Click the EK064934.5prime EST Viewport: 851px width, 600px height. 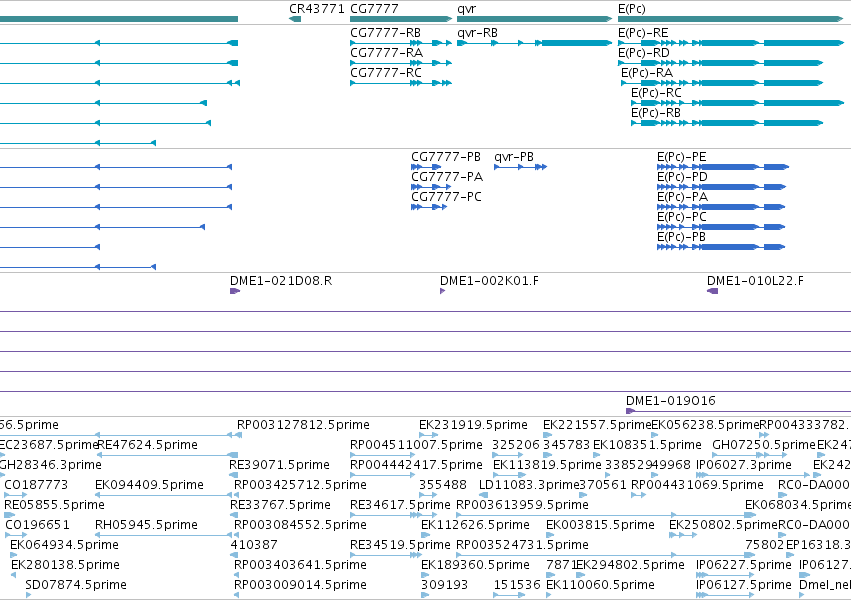(x=13, y=556)
